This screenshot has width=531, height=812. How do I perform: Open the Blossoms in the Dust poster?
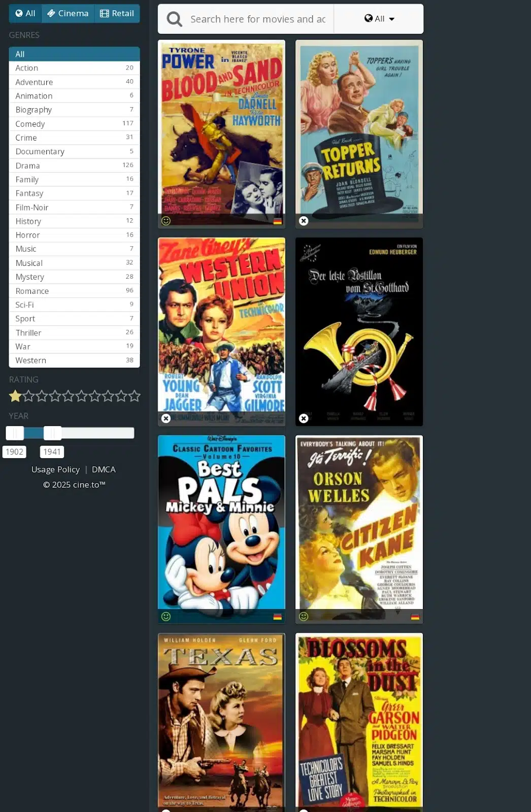[x=359, y=722]
